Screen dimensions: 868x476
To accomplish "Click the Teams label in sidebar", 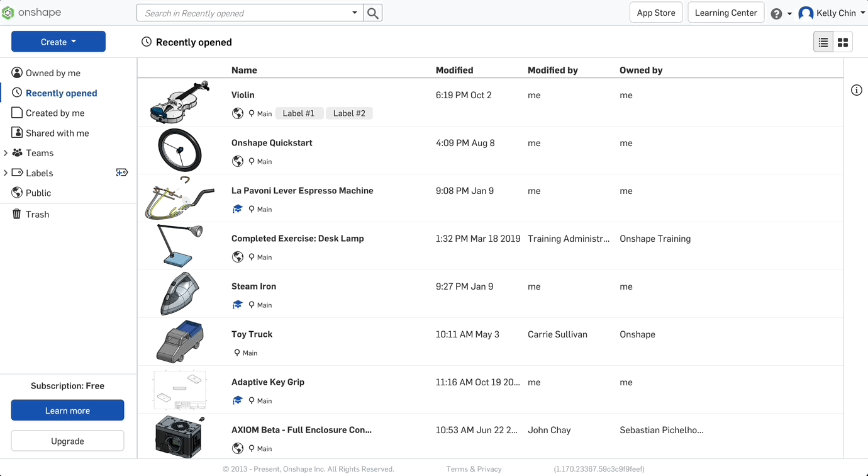I will tap(40, 153).
